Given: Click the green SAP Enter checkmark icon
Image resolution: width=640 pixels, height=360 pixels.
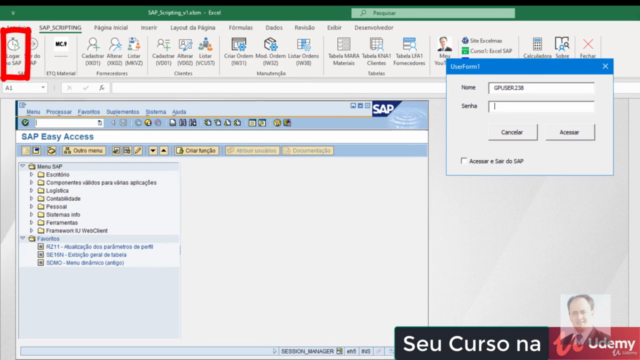Looking at the screenshot, I should (25, 122).
